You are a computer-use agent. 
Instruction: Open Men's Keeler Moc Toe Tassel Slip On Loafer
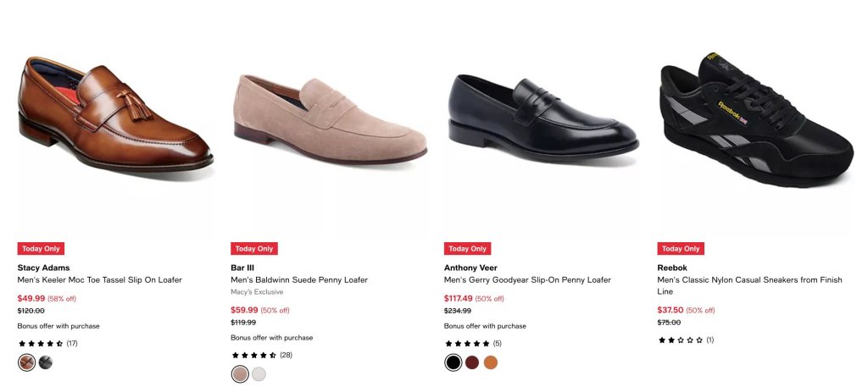coord(100,279)
